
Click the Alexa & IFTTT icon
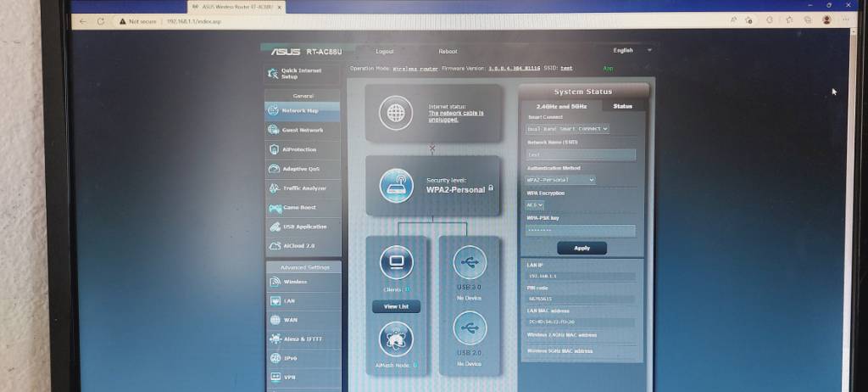tap(275, 339)
